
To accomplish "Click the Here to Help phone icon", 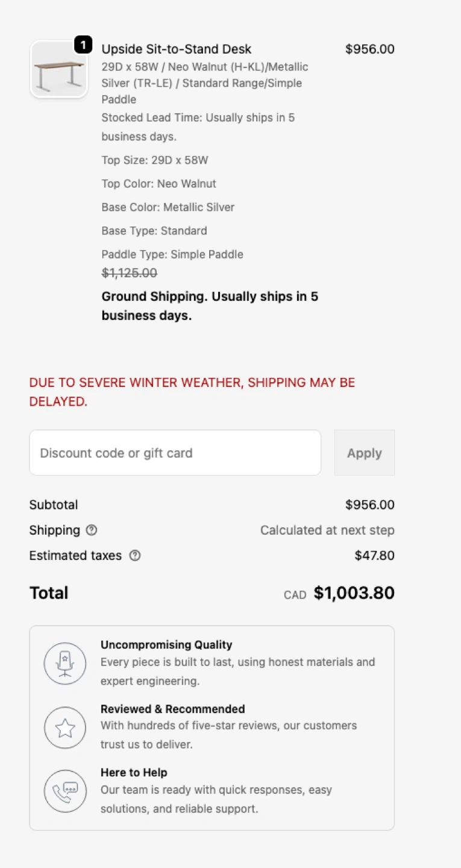I will coord(65,791).
